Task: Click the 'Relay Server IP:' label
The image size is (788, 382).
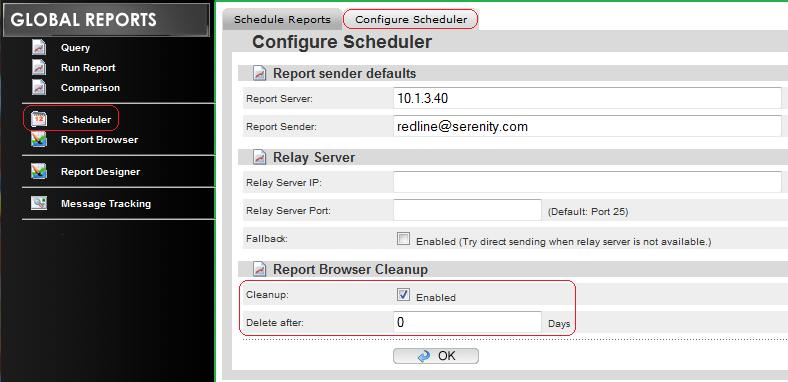Action: pos(284,183)
